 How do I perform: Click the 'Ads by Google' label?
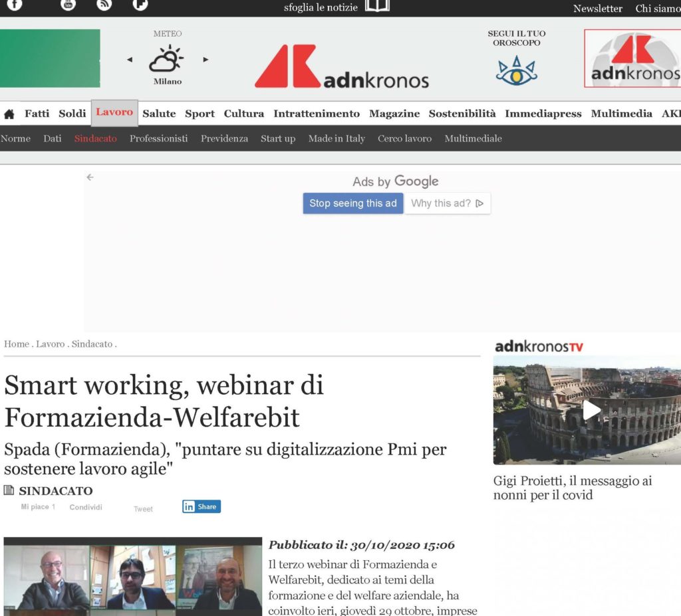pos(395,181)
